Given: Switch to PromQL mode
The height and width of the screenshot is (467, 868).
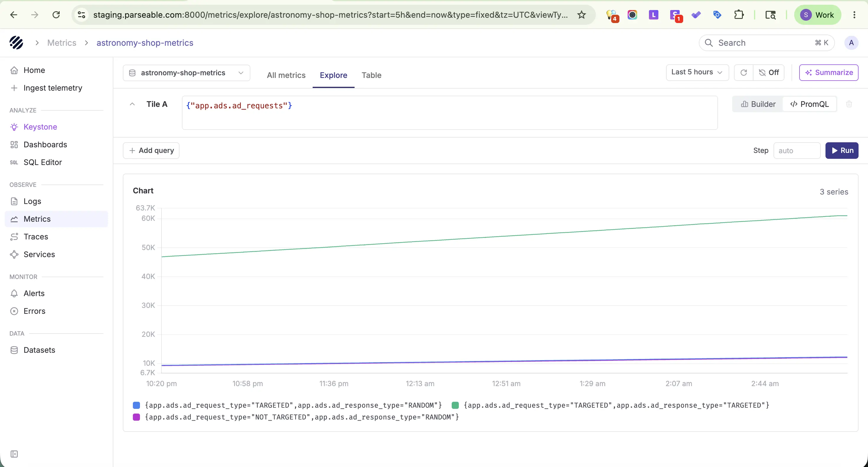Looking at the screenshot, I should pyautogui.click(x=809, y=104).
